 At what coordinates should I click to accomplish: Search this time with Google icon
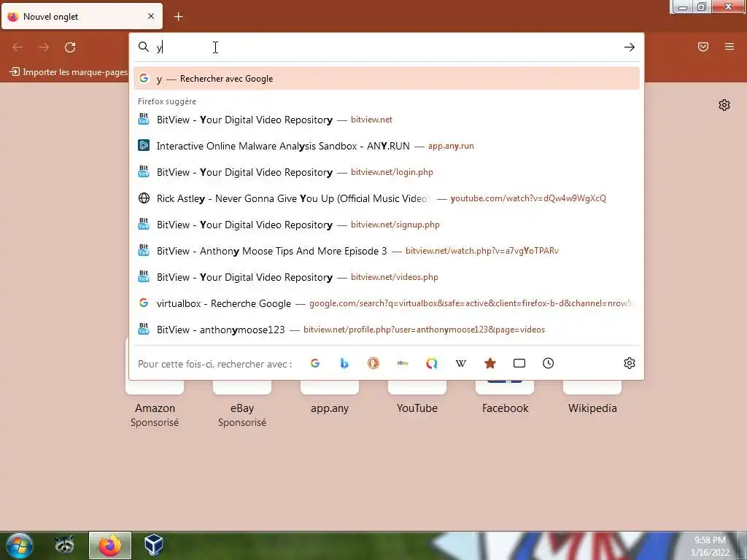tap(315, 363)
